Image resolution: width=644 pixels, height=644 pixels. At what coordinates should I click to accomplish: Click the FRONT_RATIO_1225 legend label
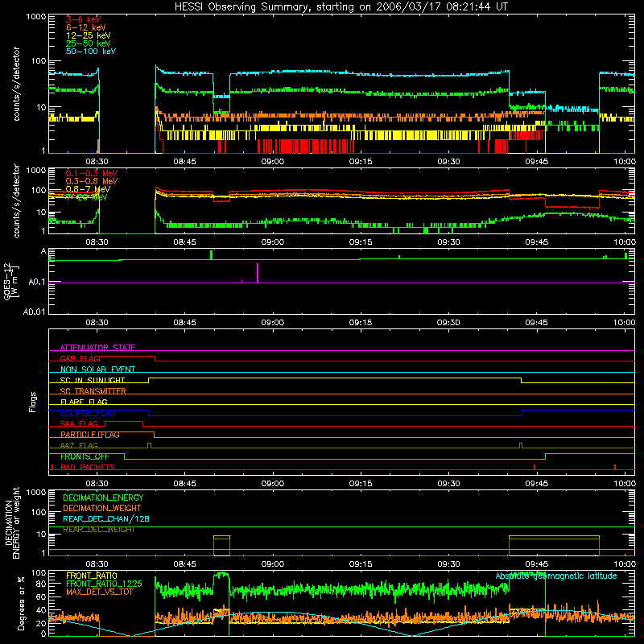click(x=104, y=584)
